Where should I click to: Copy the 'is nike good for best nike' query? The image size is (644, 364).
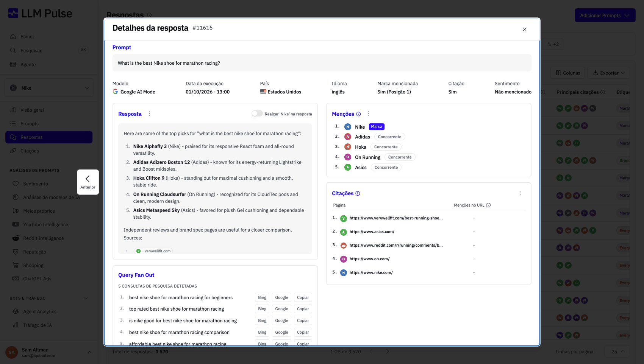[303, 320]
